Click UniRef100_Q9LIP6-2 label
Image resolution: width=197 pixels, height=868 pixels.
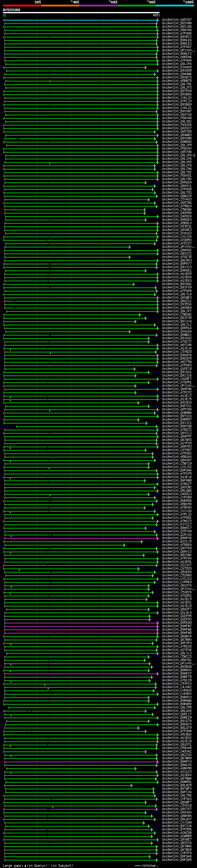179,156
